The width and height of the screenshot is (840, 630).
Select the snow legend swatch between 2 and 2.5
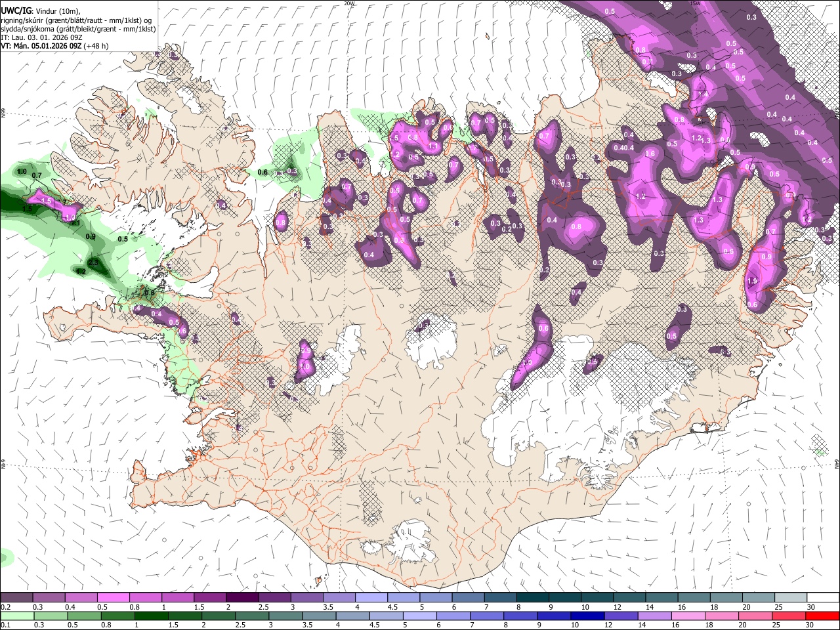[241, 597]
